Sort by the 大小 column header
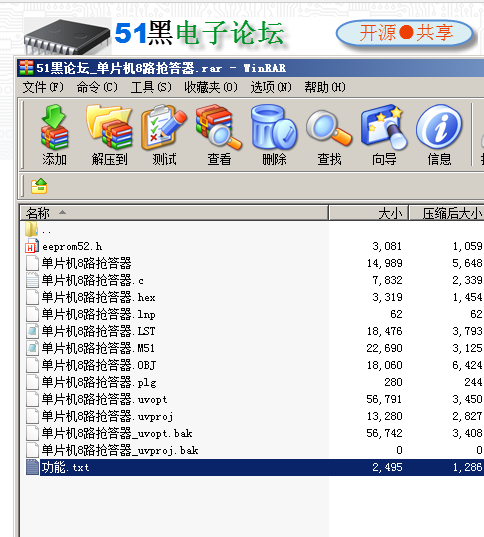The width and height of the screenshot is (484, 537). [x=369, y=213]
